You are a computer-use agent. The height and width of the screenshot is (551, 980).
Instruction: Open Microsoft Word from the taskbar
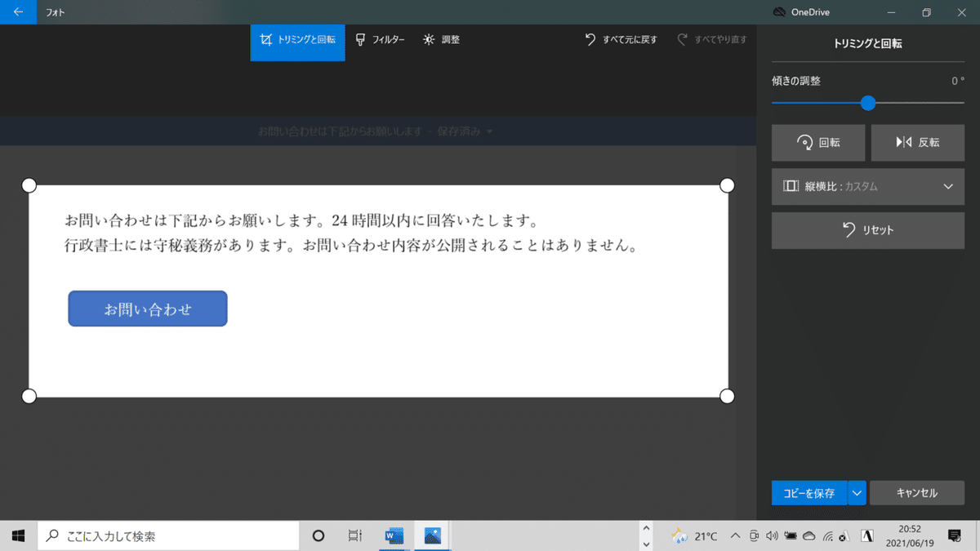pos(393,535)
